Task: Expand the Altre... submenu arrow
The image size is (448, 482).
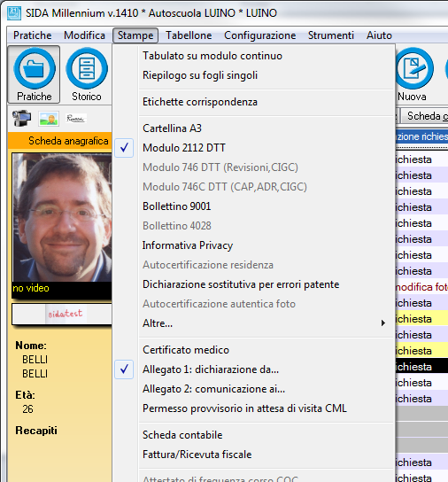Action: tap(382, 323)
